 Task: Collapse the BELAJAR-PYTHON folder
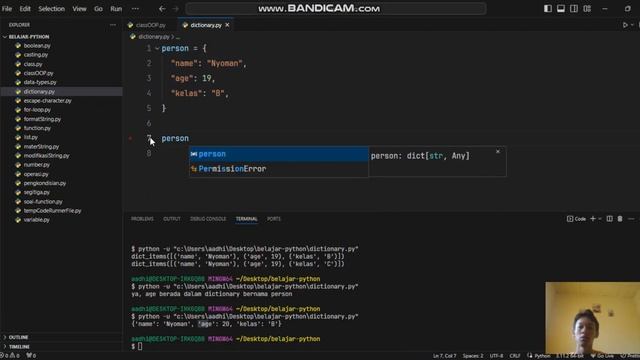(x=29, y=37)
